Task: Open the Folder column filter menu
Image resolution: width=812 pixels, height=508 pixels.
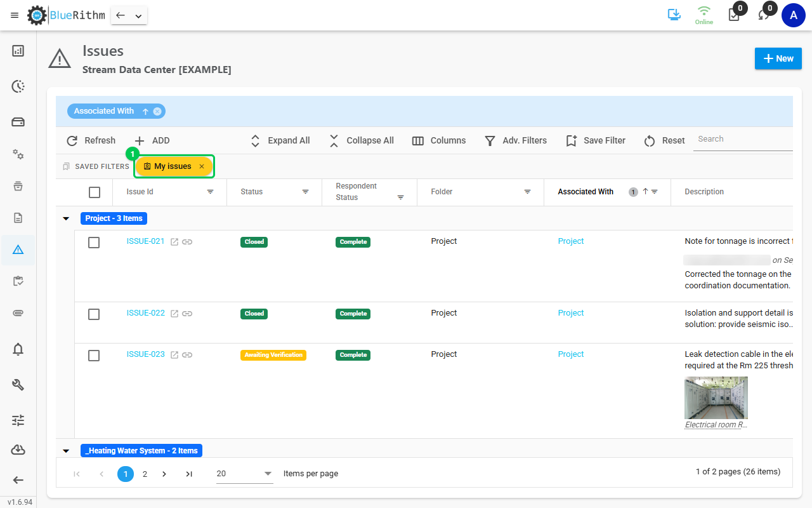Action: pos(527,192)
